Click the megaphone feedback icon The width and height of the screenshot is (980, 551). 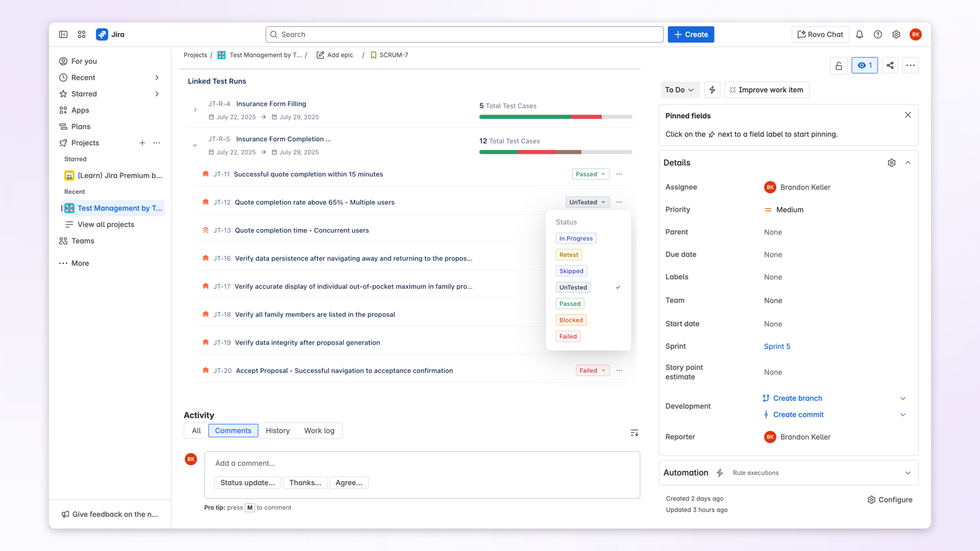click(65, 514)
